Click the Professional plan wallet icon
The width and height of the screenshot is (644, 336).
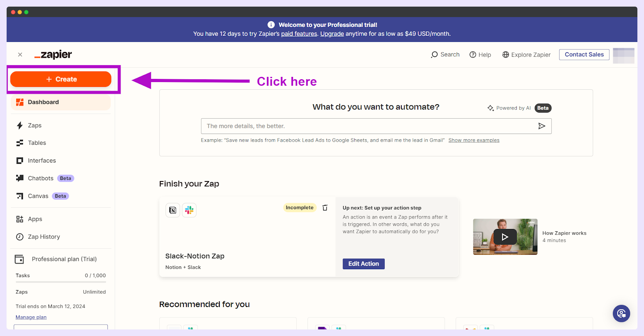pos(19,259)
